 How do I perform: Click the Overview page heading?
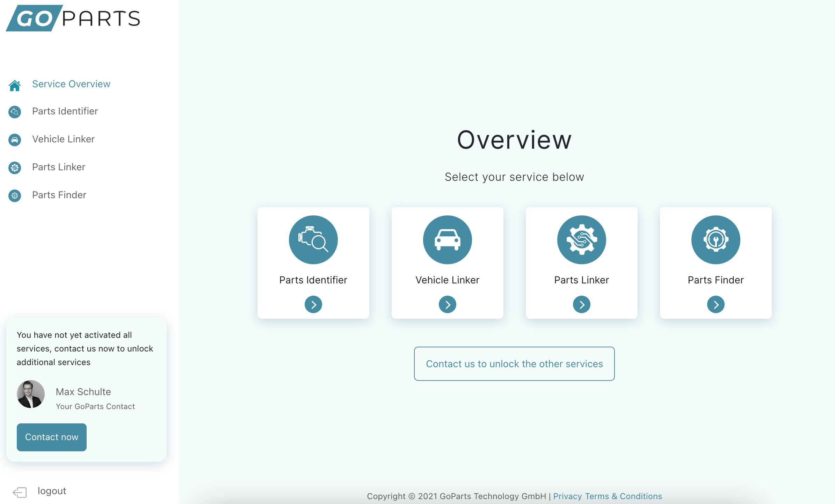coord(514,140)
